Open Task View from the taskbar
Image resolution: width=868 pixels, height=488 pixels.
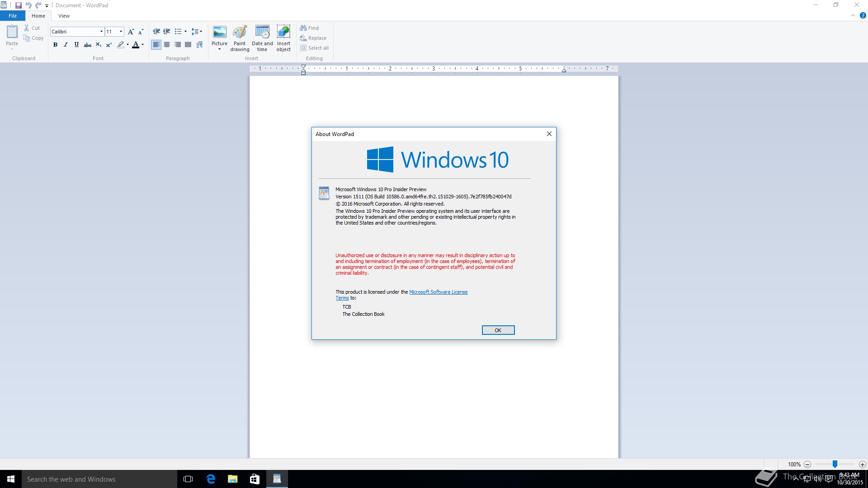pyautogui.click(x=188, y=479)
